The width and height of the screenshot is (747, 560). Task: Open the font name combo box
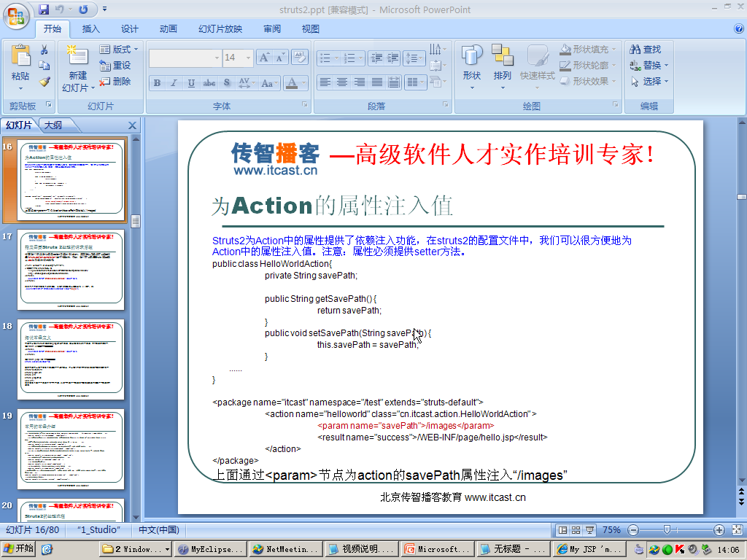[x=185, y=58]
